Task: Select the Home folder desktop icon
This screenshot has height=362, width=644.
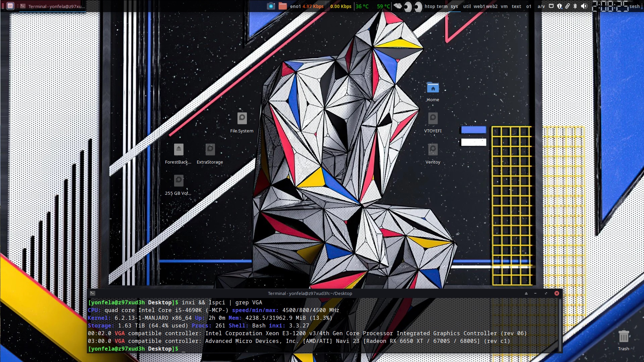Action: [x=433, y=92]
